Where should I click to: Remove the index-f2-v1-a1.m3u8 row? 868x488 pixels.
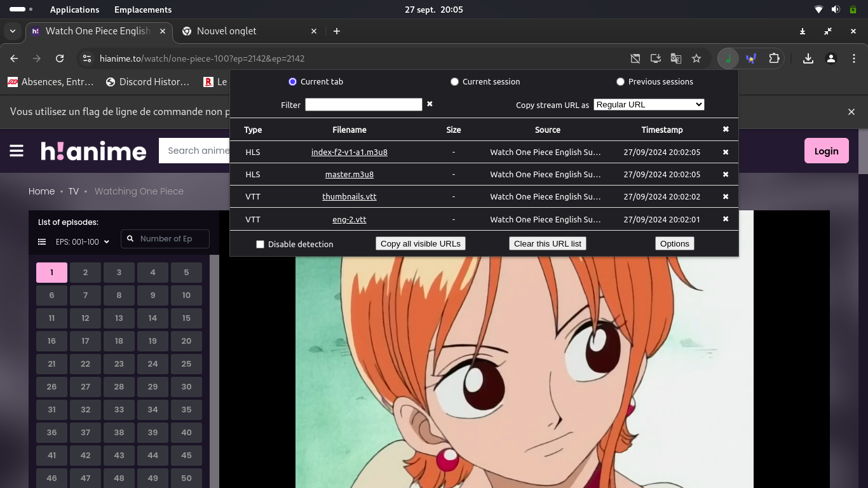point(726,152)
